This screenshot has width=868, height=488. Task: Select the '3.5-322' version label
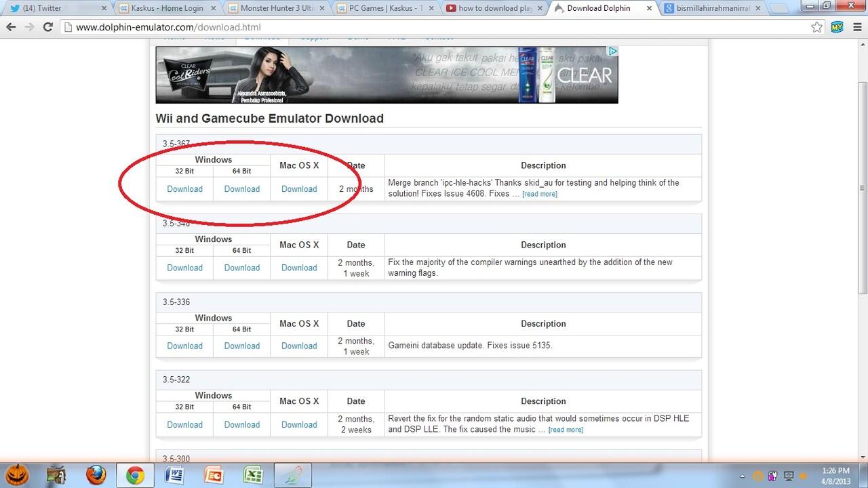point(176,380)
